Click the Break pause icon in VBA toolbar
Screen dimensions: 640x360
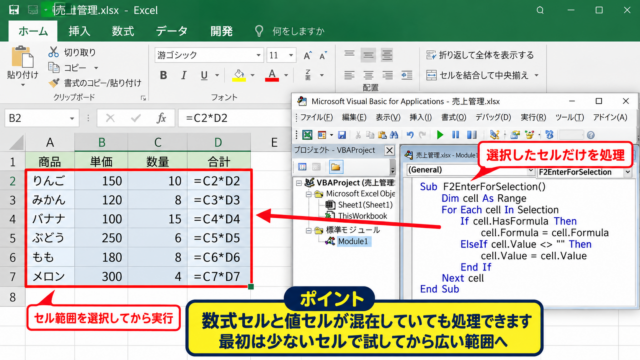click(456, 135)
